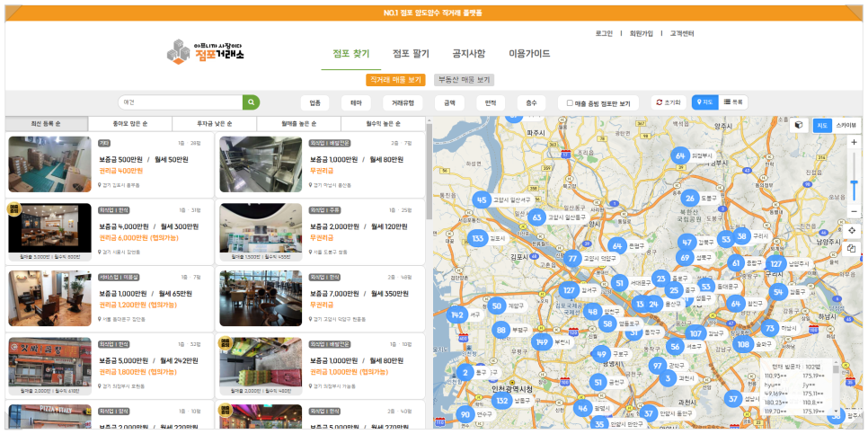Open 공지사항 menu
Viewport: 868px width, 434px height.
(469, 54)
